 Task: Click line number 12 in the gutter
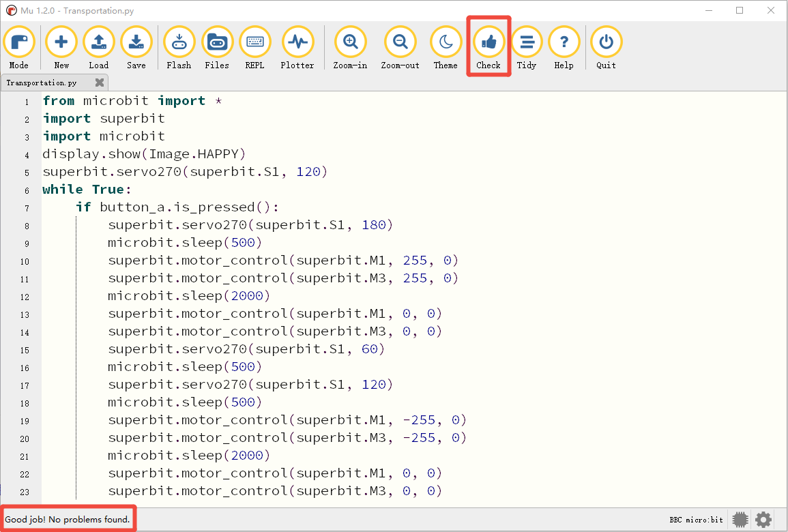(x=25, y=297)
